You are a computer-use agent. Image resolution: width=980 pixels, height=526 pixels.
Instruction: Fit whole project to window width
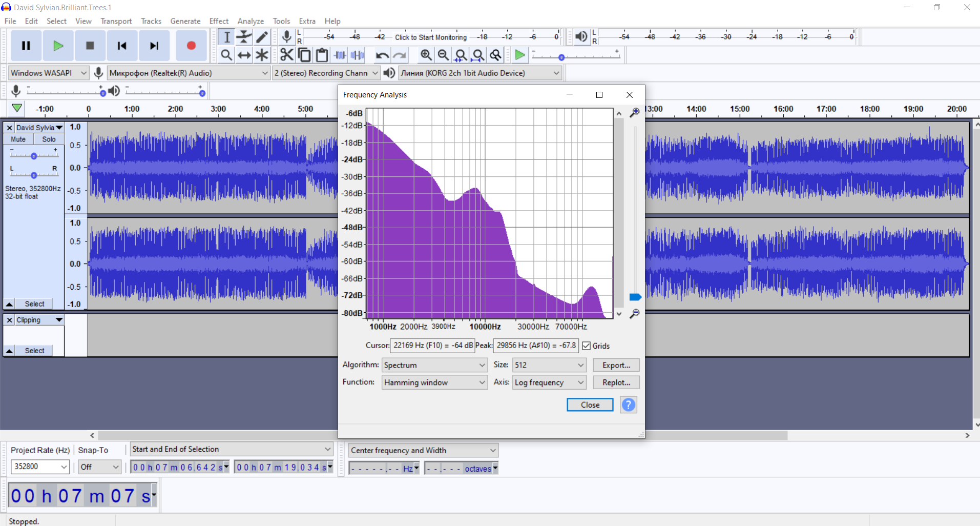(x=478, y=55)
